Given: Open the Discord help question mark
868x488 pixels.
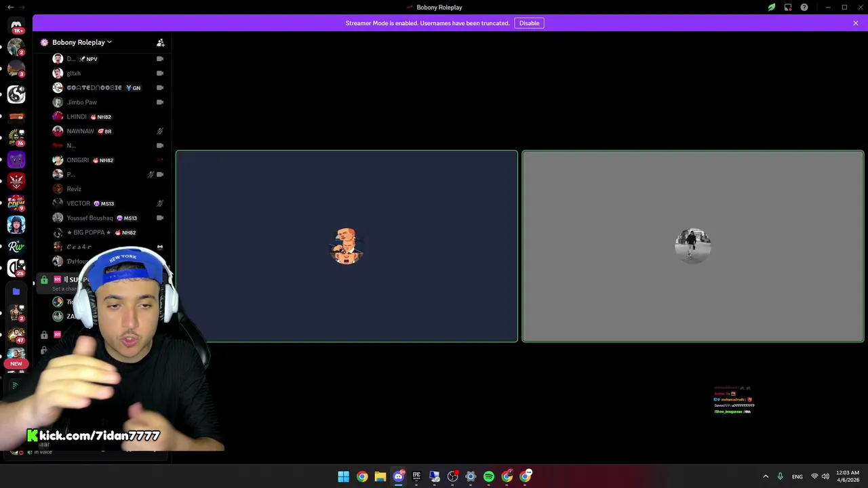Looking at the screenshot, I should point(804,7).
